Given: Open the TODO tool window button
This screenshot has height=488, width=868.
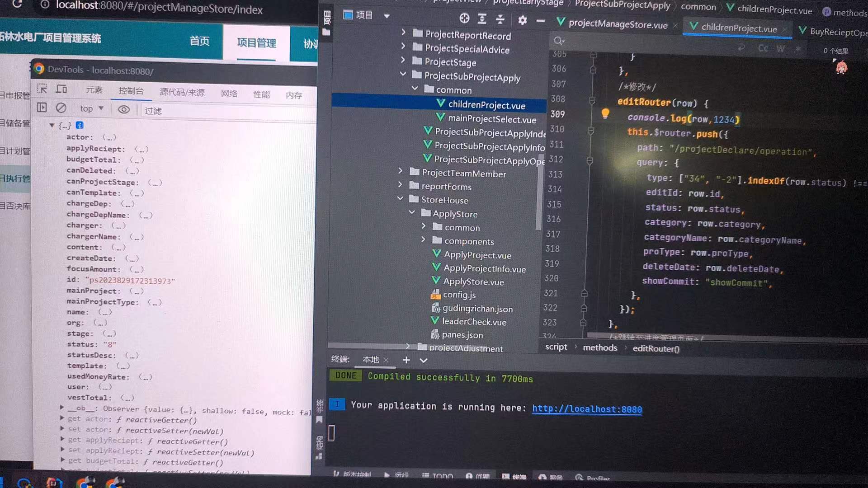Looking at the screenshot, I should (x=437, y=476).
